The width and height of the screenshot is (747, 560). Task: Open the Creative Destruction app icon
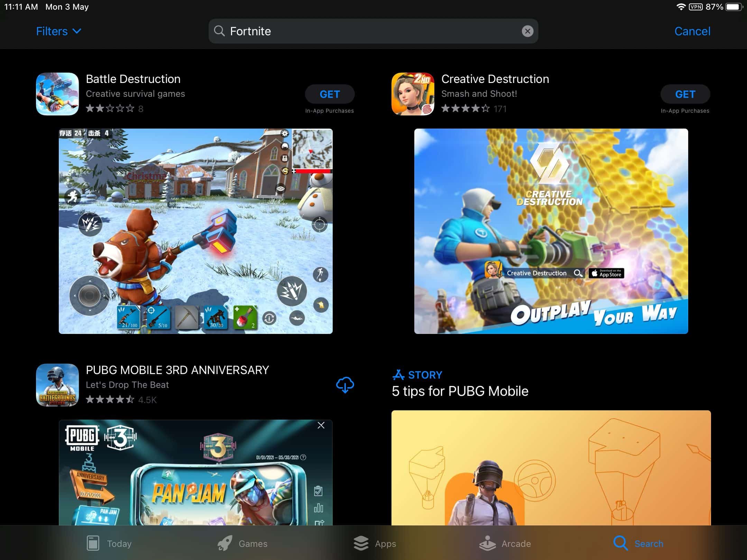pos(413,94)
